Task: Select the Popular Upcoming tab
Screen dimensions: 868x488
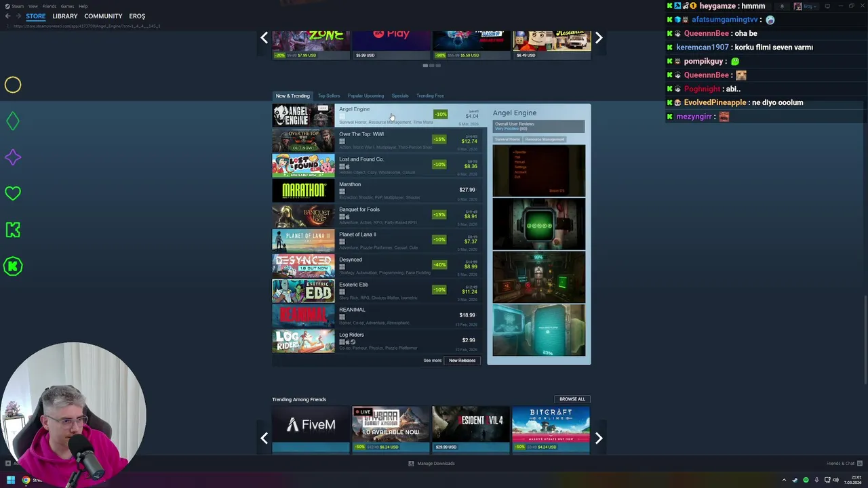Action: tap(366, 96)
